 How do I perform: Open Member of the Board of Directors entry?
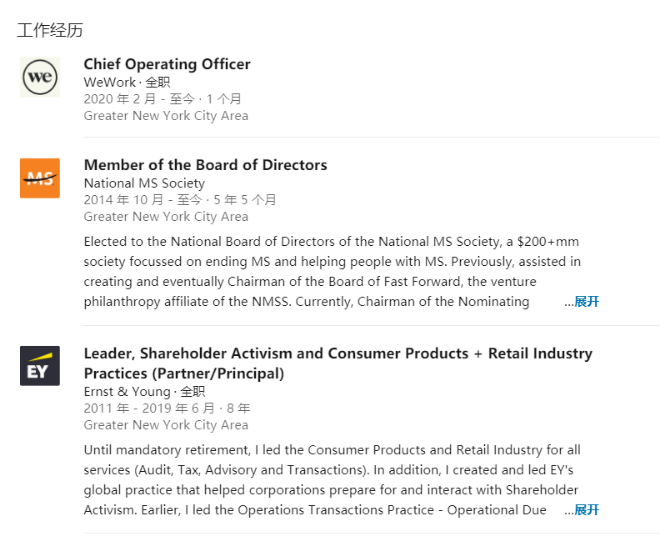205,165
